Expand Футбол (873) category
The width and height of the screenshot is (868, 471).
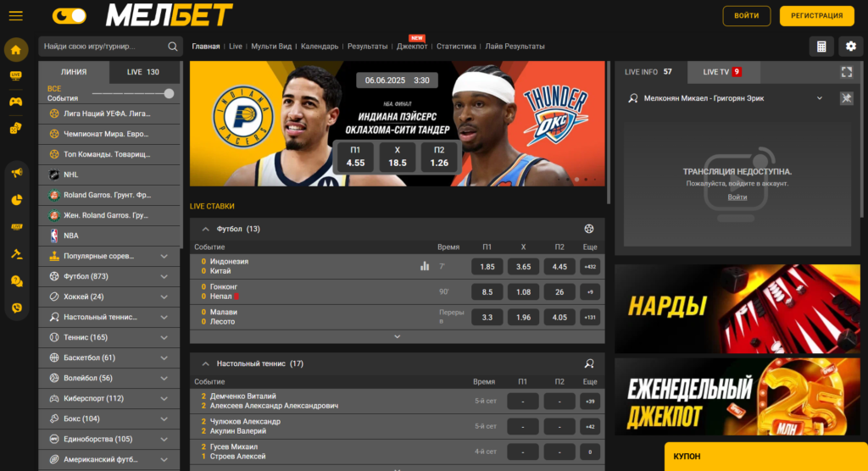click(x=109, y=276)
